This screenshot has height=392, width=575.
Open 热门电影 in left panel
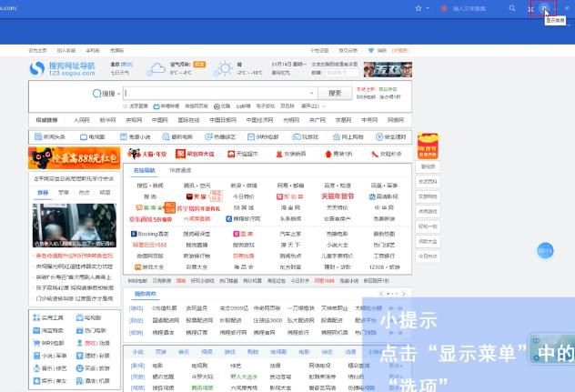coord(91,330)
